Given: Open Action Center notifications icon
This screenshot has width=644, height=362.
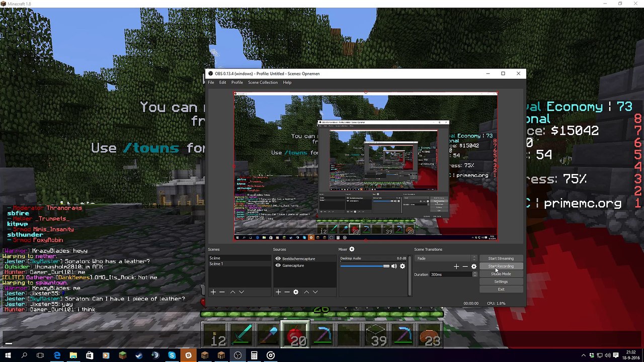Looking at the screenshot, I should (616, 356).
